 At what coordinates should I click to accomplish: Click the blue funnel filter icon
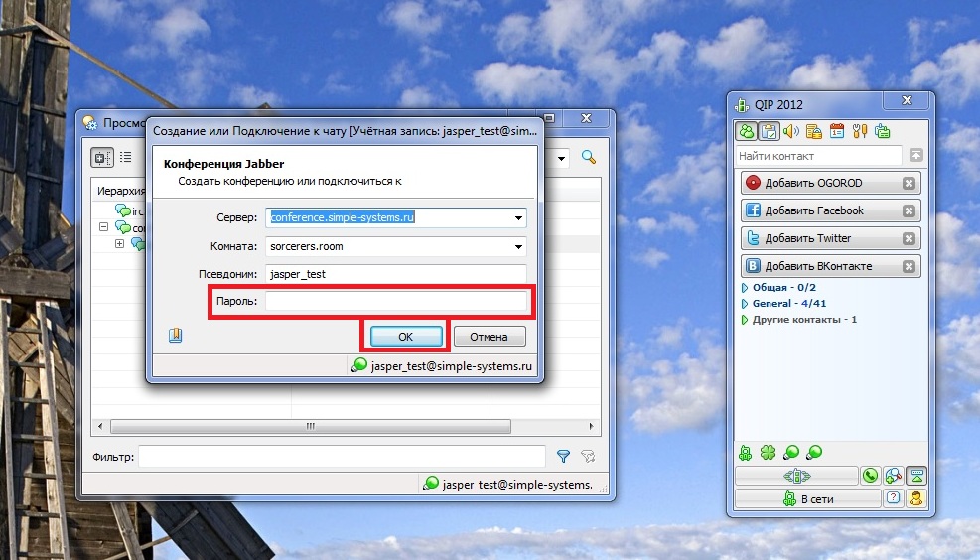(x=563, y=457)
